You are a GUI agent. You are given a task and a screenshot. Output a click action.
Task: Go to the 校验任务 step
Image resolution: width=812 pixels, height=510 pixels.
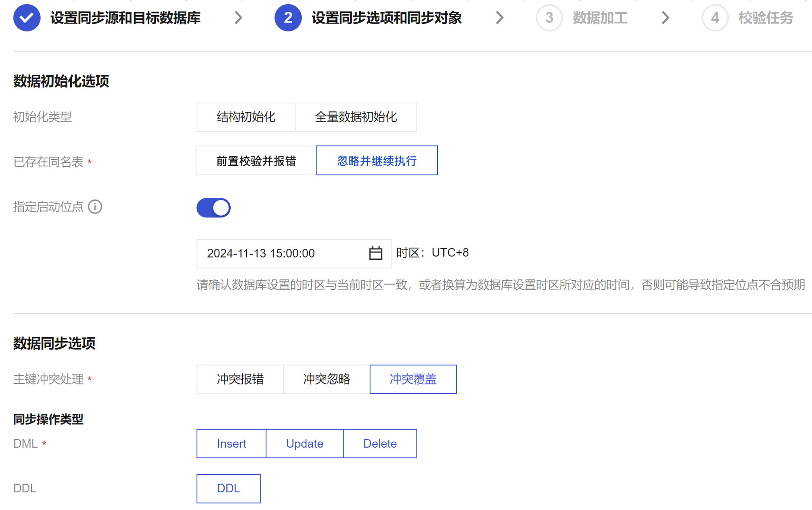pyautogui.click(x=766, y=18)
